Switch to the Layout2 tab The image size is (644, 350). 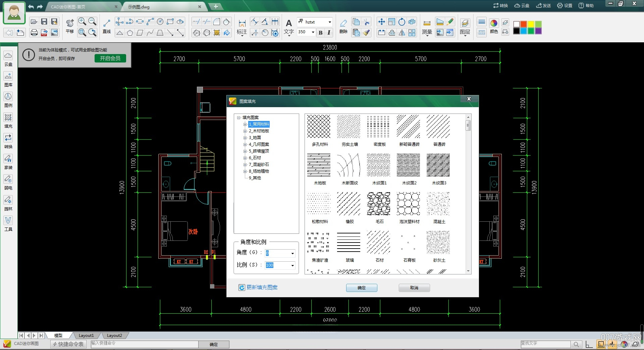(114, 335)
